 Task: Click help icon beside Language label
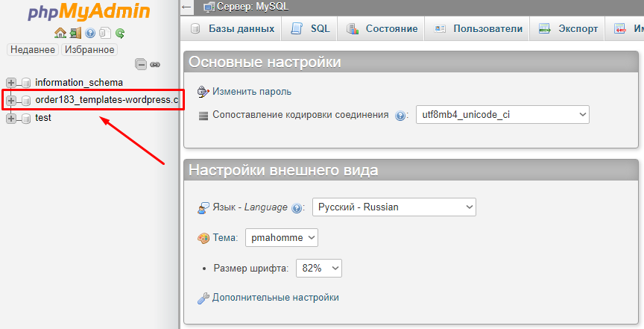(x=297, y=208)
